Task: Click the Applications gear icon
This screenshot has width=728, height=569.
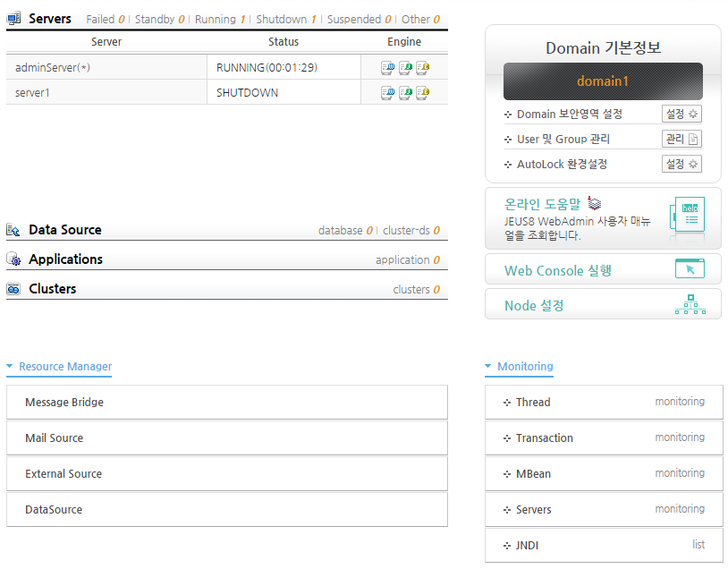Action: click(14, 259)
